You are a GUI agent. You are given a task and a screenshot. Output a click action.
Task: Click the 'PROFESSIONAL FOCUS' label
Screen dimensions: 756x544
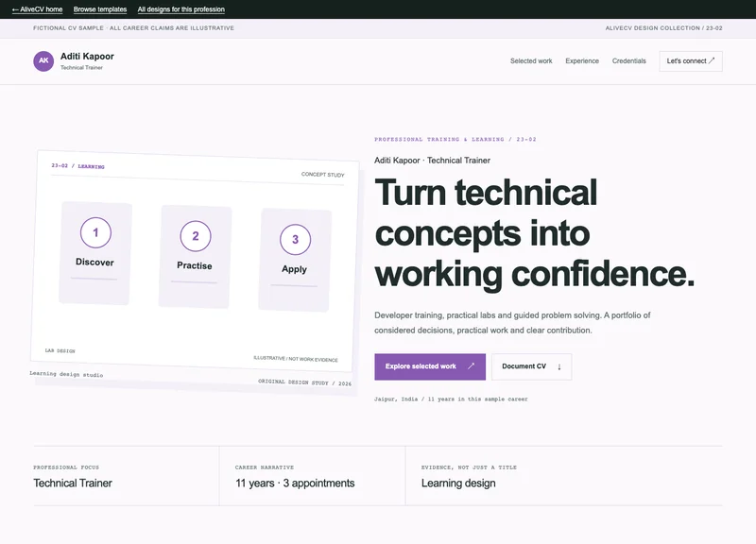(66, 467)
